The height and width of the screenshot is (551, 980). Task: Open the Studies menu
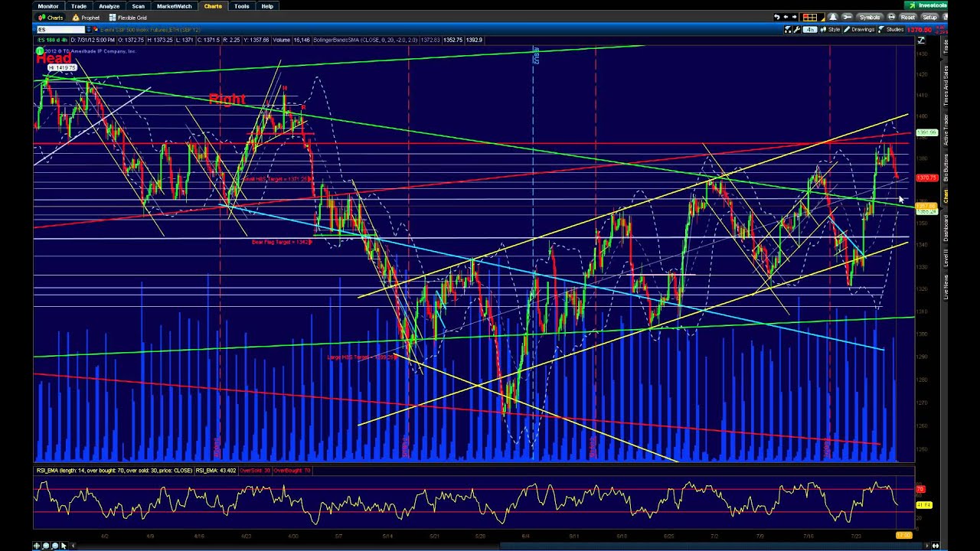tap(891, 30)
